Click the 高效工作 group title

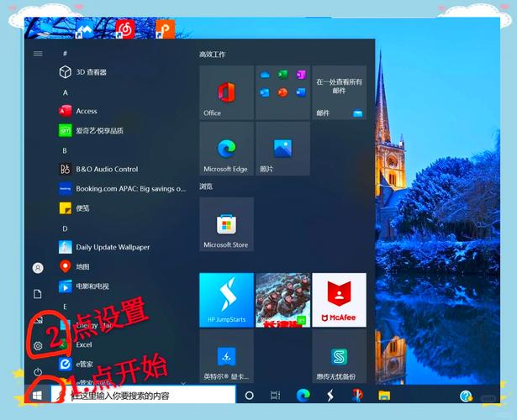click(x=213, y=55)
